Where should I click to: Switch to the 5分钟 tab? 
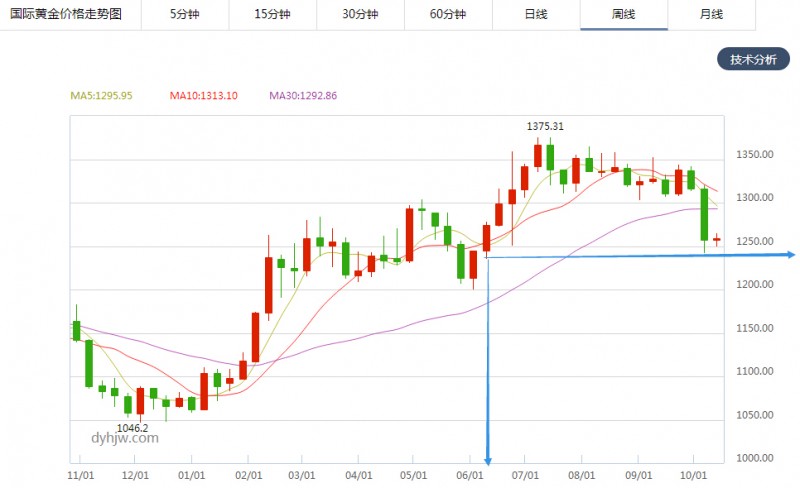(x=184, y=15)
